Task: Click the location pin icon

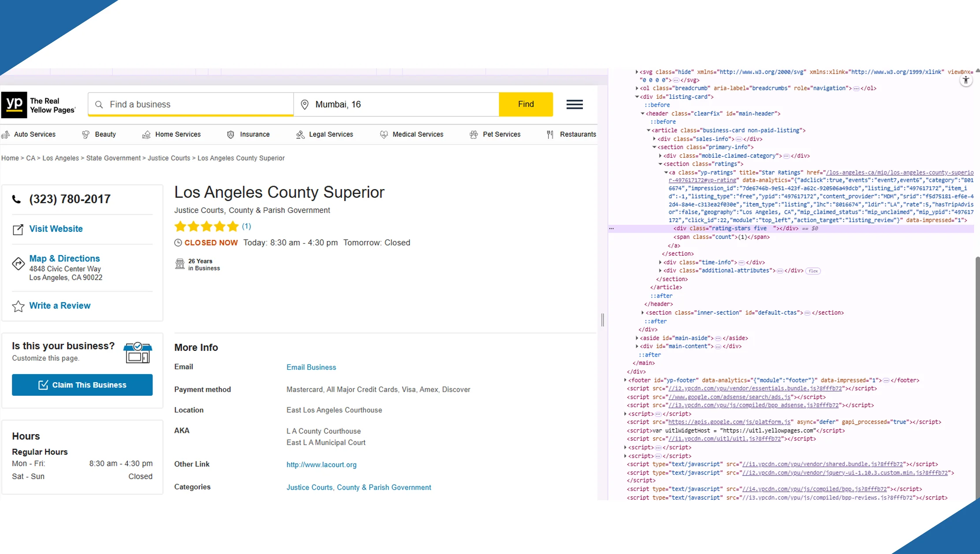Action: (305, 104)
